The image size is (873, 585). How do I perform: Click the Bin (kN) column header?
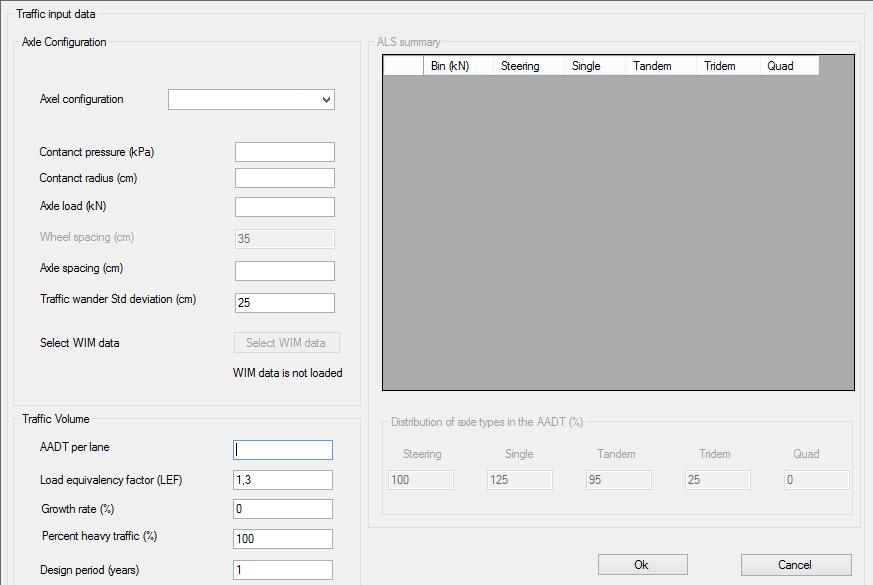click(x=458, y=66)
